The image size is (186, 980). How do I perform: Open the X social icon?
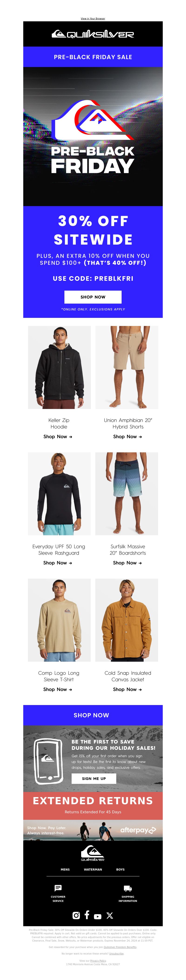(110, 915)
